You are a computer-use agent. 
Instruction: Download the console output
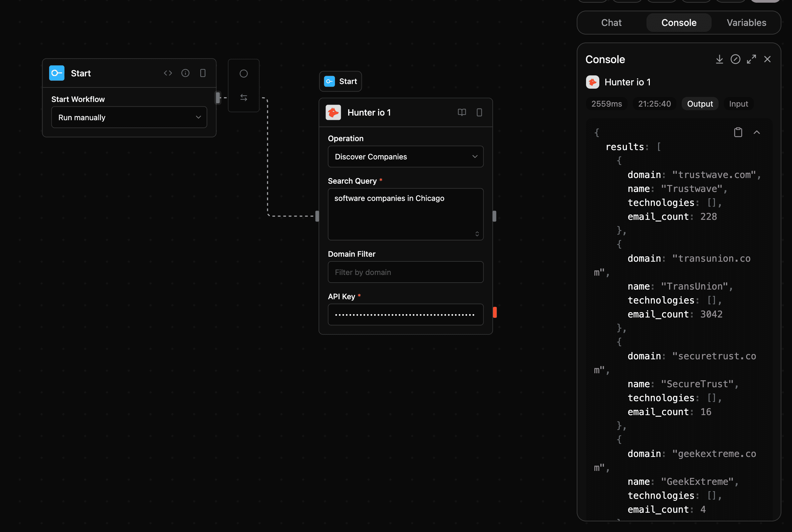click(719, 59)
